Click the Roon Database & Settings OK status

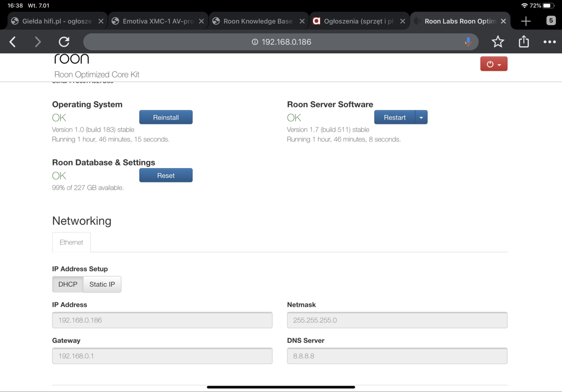[59, 176]
